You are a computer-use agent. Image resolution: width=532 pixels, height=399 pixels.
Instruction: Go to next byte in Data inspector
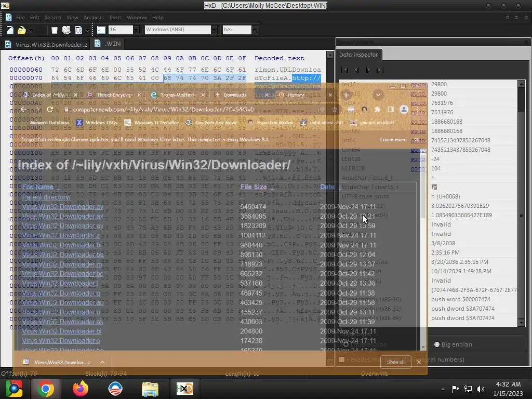(368, 70)
